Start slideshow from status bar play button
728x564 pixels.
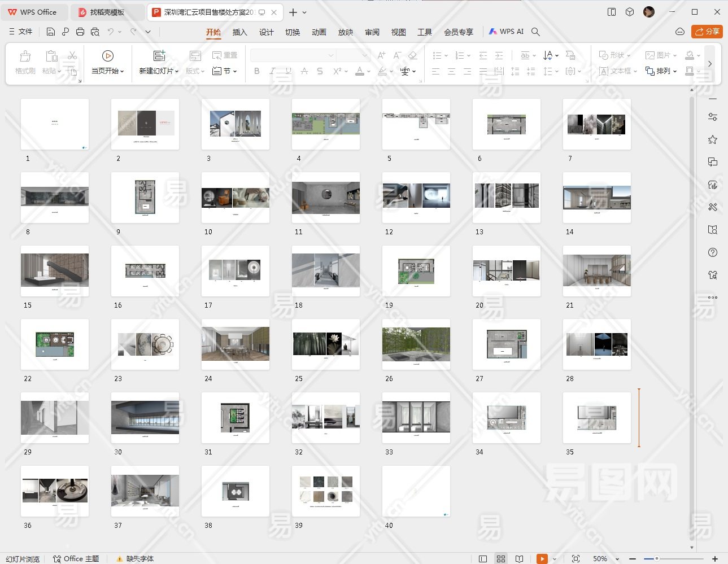[x=542, y=558]
